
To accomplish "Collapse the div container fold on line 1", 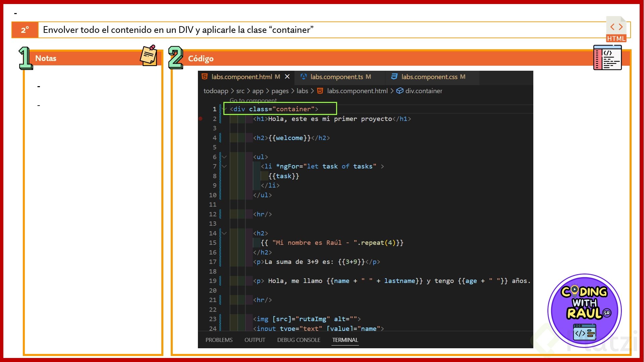I will tap(225, 109).
